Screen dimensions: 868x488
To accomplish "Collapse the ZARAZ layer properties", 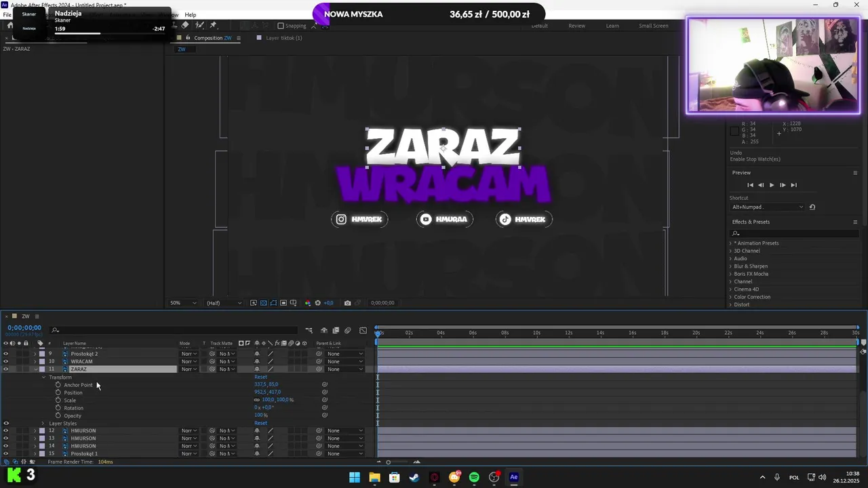I will pyautogui.click(x=35, y=369).
